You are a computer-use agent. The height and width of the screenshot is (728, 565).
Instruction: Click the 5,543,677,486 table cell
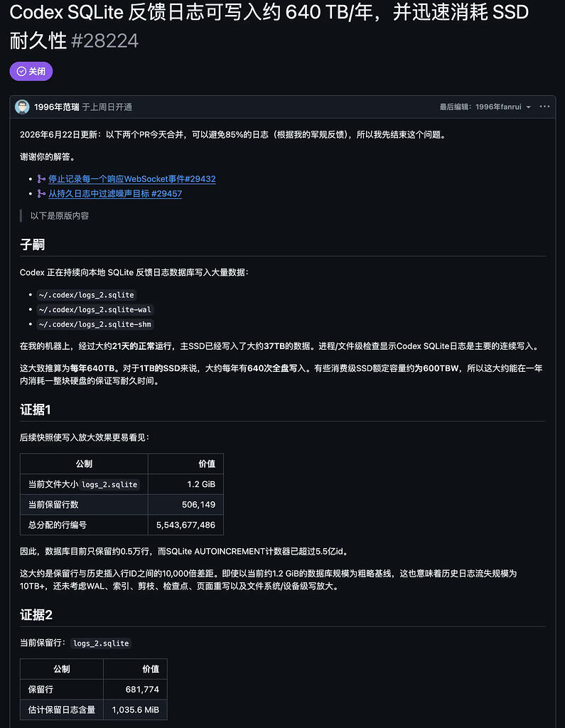click(x=185, y=525)
